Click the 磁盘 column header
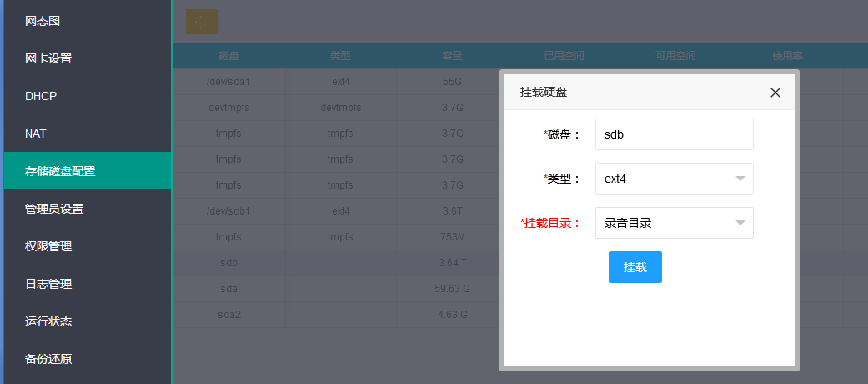868x384 pixels. [x=228, y=56]
